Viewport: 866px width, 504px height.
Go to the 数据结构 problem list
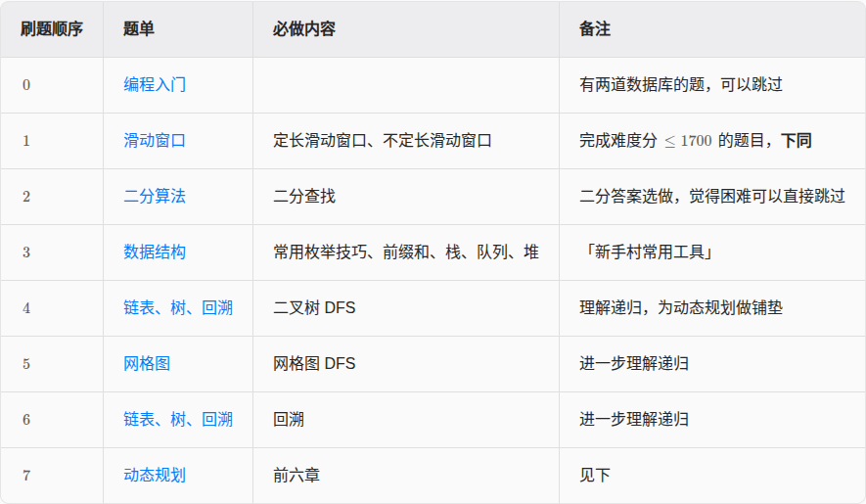(155, 252)
